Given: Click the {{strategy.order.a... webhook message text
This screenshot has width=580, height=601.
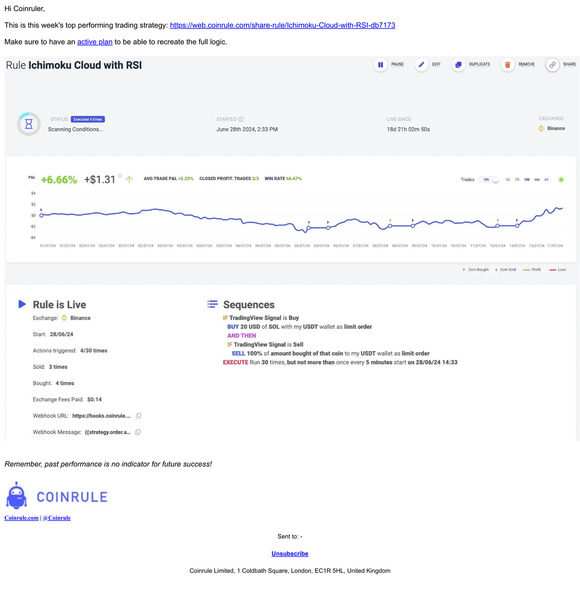Looking at the screenshot, I should pos(107,432).
